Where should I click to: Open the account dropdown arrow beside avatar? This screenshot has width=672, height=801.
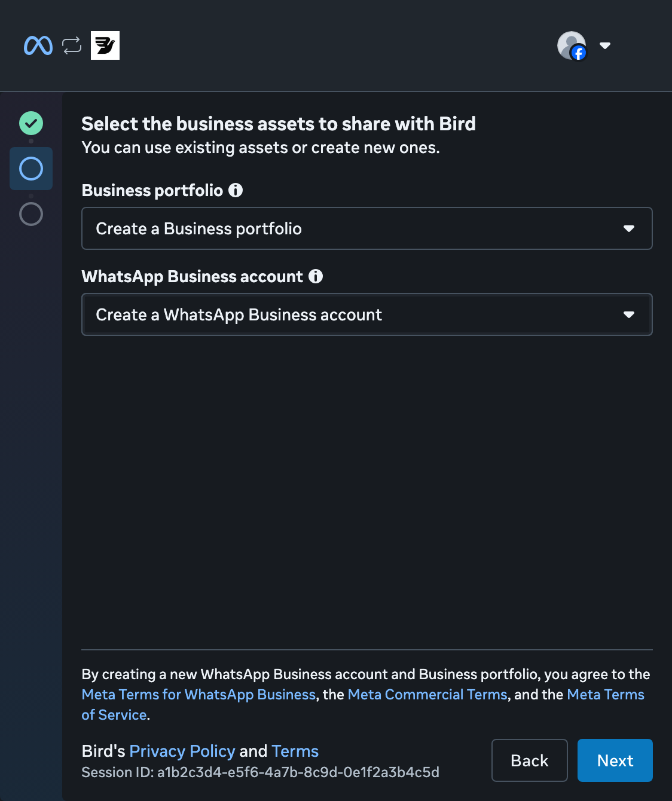(605, 45)
